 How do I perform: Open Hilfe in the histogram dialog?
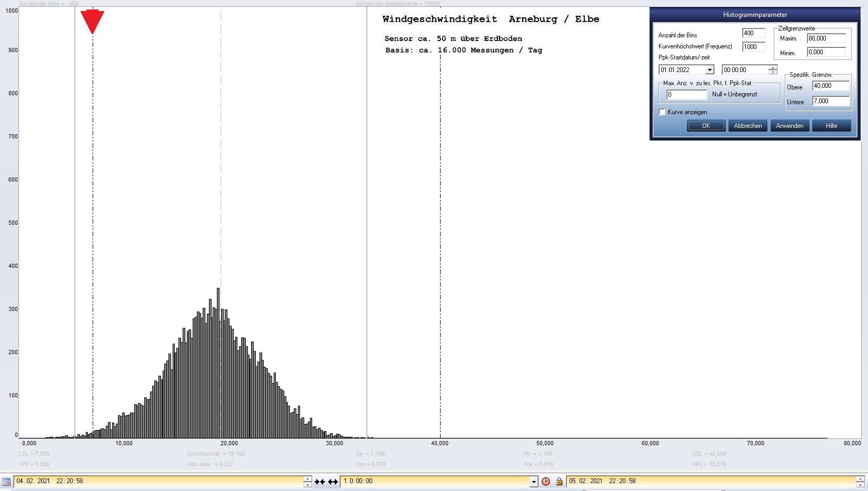click(x=831, y=126)
